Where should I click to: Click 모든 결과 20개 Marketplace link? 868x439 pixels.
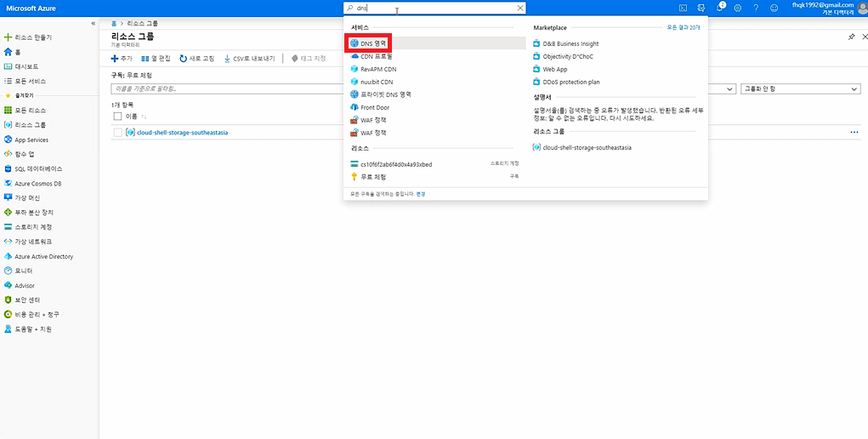tap(684, 27)
